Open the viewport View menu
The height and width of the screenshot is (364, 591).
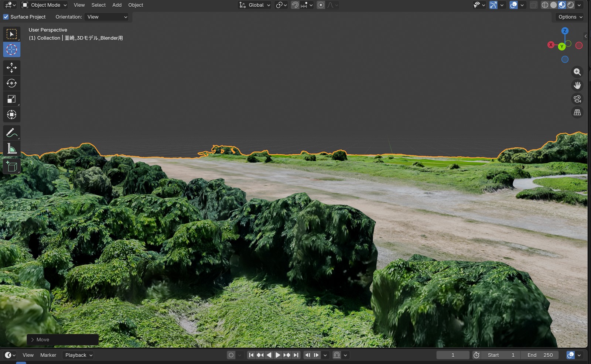[x=79, y=5]
